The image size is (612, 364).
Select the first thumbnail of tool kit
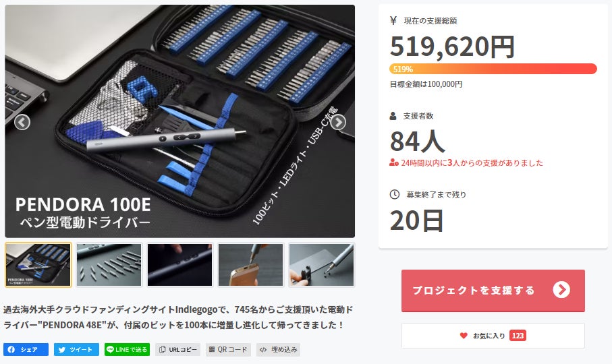tap(38, 265)
